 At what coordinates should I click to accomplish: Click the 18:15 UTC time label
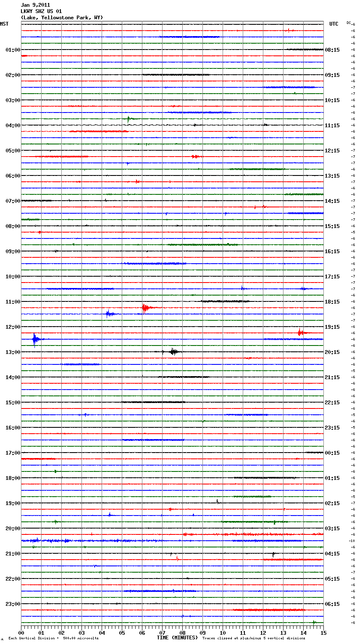[x=332, y=302]
